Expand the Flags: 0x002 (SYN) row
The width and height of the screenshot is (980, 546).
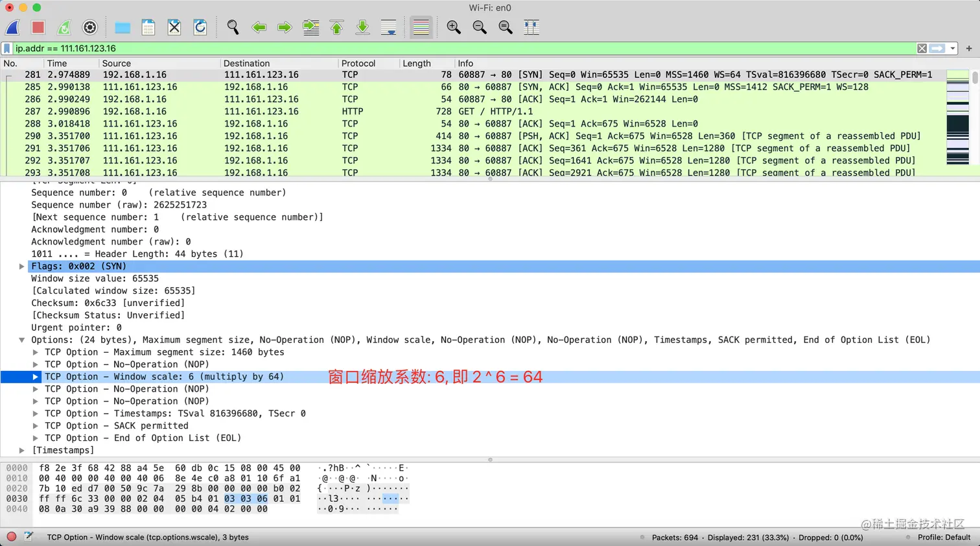coord(21,267)
